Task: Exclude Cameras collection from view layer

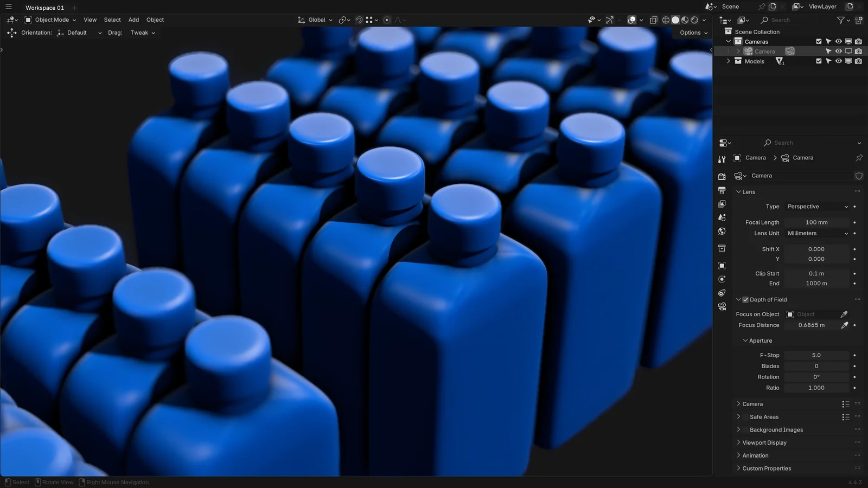Action: click(x=819, y=42)
